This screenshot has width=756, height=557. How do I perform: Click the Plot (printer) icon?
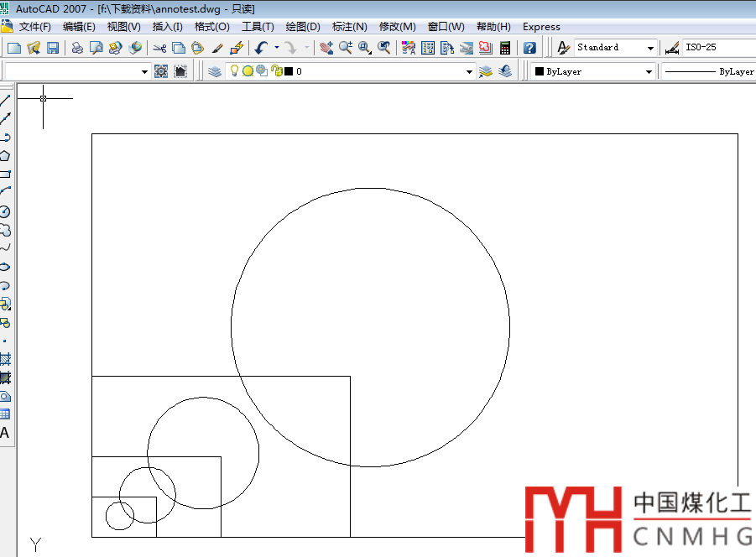coord(77,48)
